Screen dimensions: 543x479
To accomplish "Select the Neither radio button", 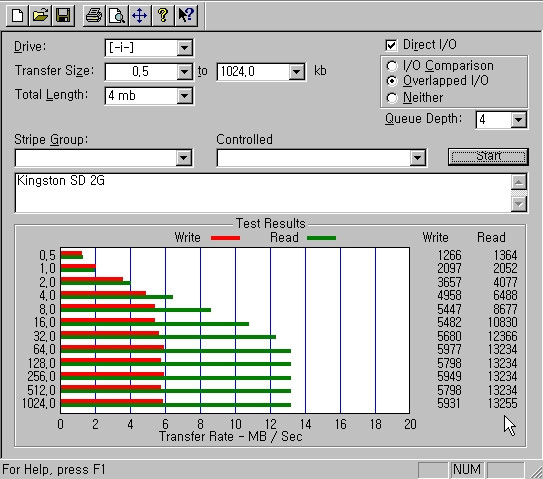I will click(392, 98).
